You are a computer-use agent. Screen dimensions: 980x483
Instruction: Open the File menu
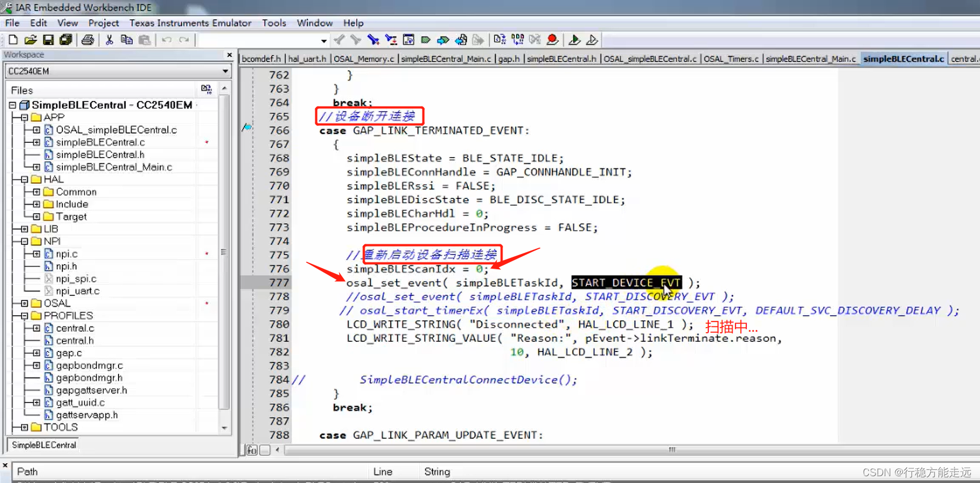point(12,23)
